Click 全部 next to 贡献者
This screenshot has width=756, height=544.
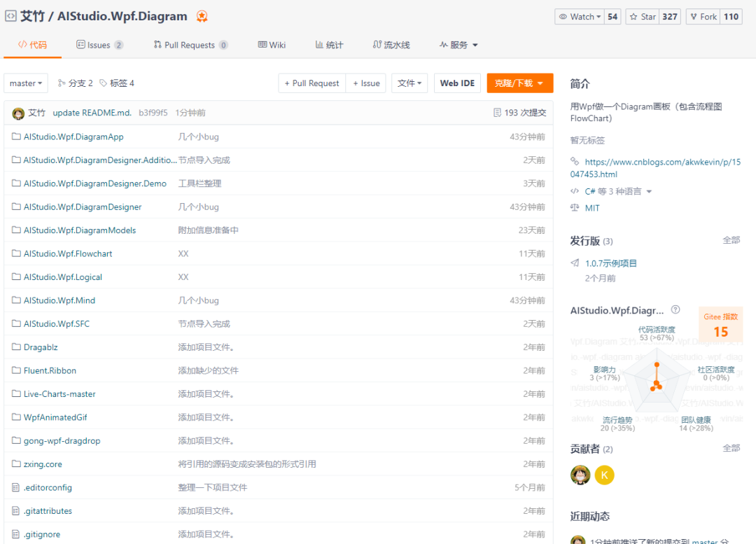coord(731,449)
